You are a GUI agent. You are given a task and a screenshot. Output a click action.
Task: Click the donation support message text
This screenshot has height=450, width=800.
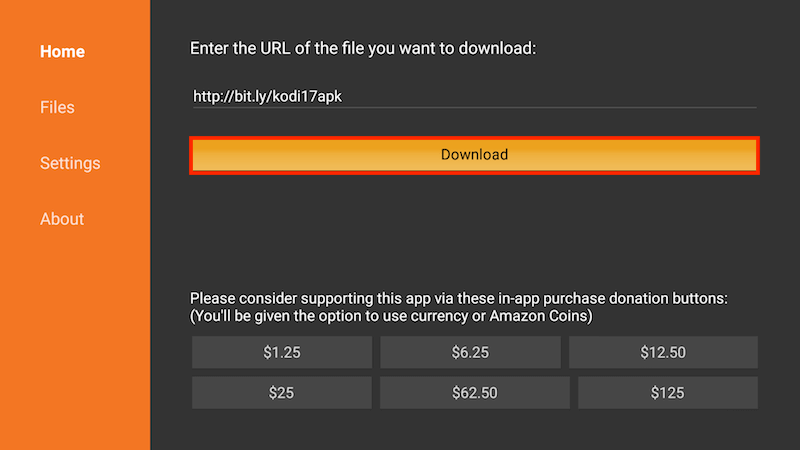coord(459,298)
